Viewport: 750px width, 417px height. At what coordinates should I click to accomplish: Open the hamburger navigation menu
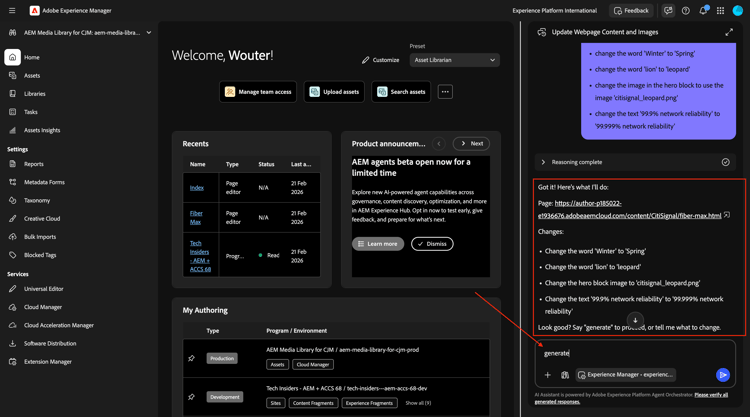pos(12,11)
